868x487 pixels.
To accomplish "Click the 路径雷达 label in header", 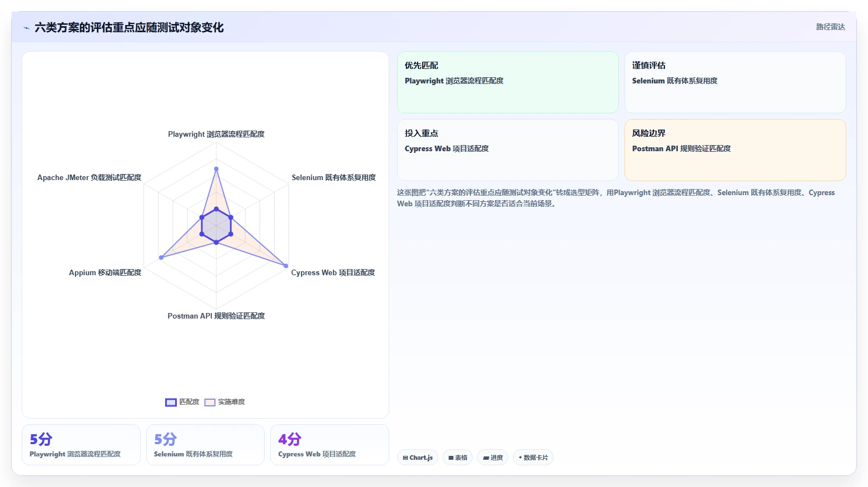I will [830, 27].
